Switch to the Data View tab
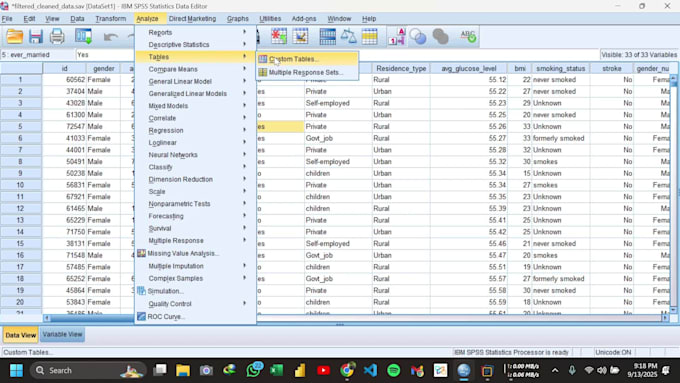 coord(20,335)
